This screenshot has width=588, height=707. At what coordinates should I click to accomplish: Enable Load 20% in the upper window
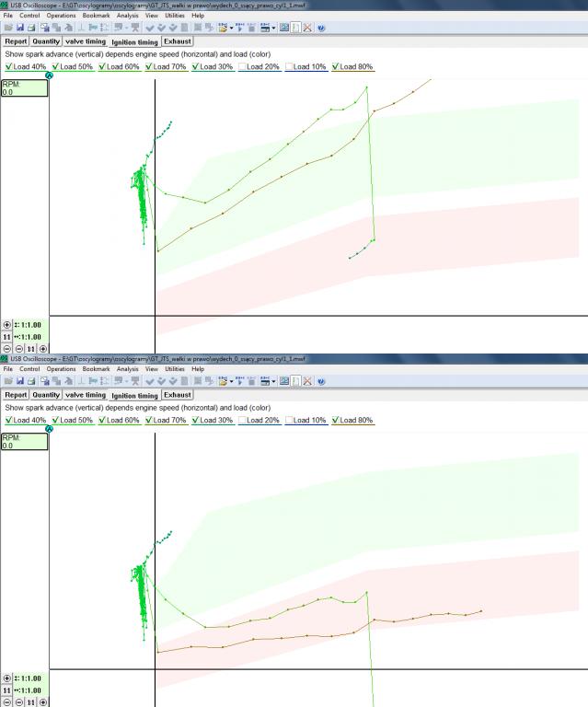click(x=242, y=66)
